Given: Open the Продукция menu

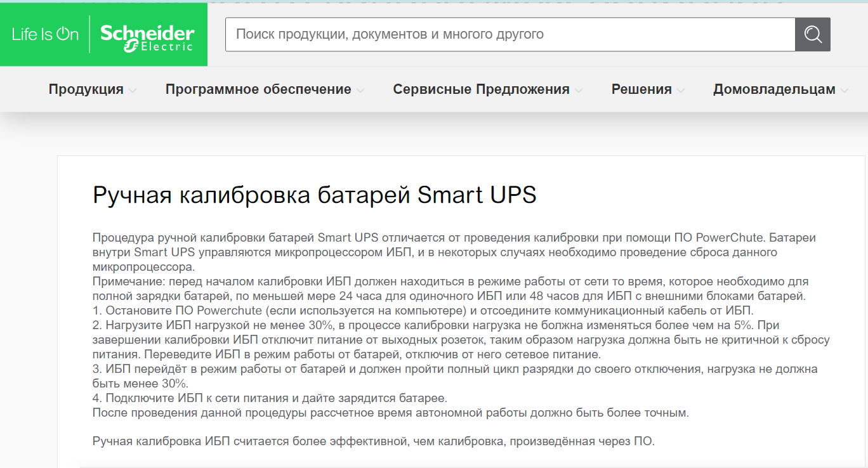Looking at the screenshot, I should pyautogui.click(x=86, y=89).
